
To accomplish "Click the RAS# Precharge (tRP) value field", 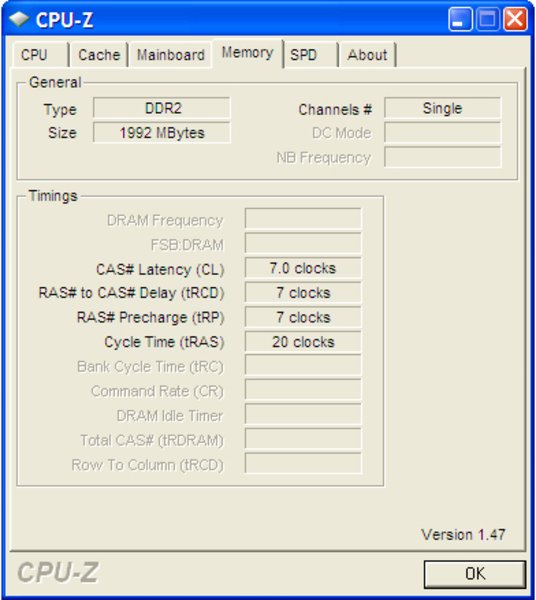I will tap(303, 317).
